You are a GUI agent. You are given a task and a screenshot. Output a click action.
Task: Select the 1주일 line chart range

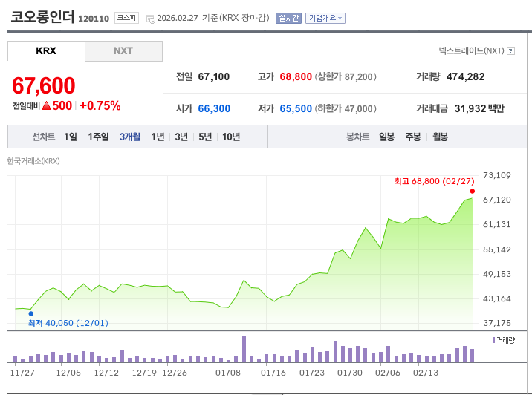pyautogui.click(x=98, y=137)
